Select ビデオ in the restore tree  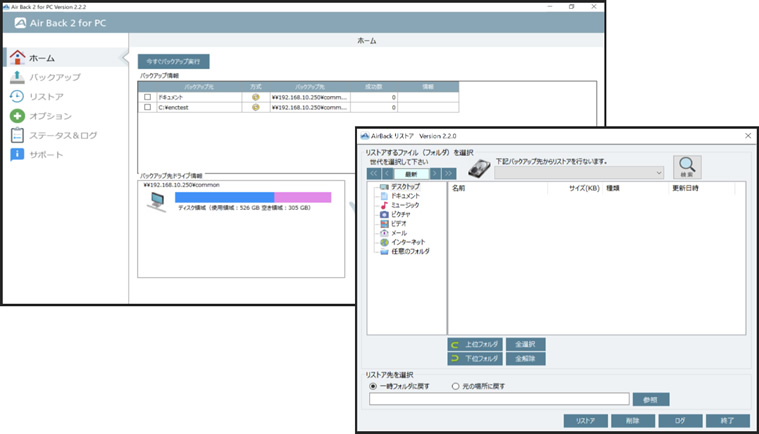click(x=398, y=224)
